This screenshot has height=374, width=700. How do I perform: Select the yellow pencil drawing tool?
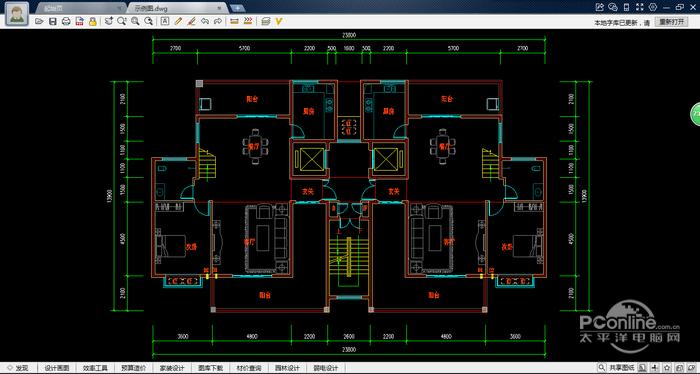pyautogui.click(x=178, y=21)
